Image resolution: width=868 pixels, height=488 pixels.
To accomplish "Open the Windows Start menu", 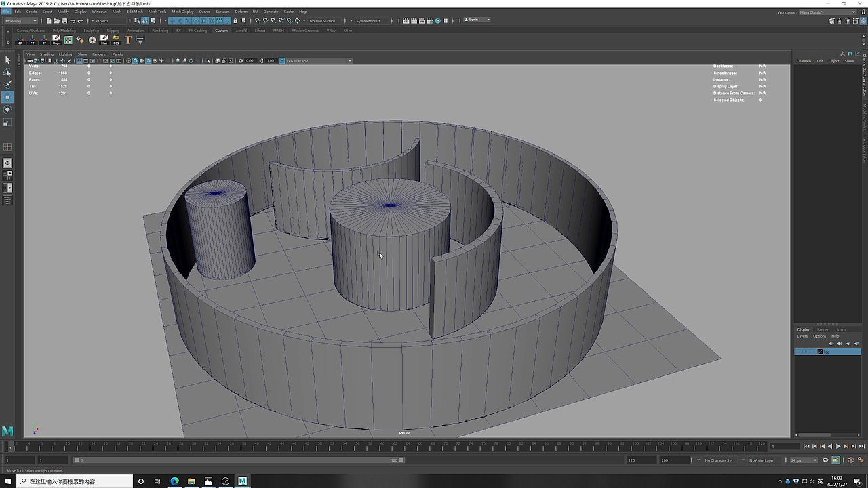I will click(7, 481).
